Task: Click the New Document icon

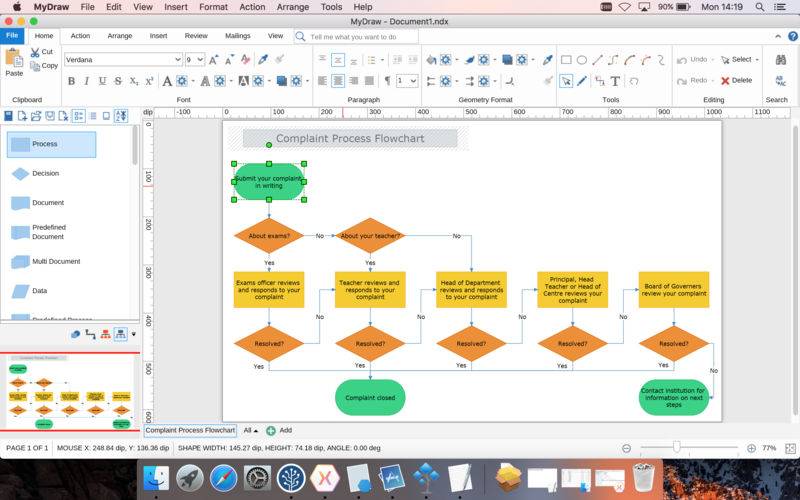Action: point(22,116)
